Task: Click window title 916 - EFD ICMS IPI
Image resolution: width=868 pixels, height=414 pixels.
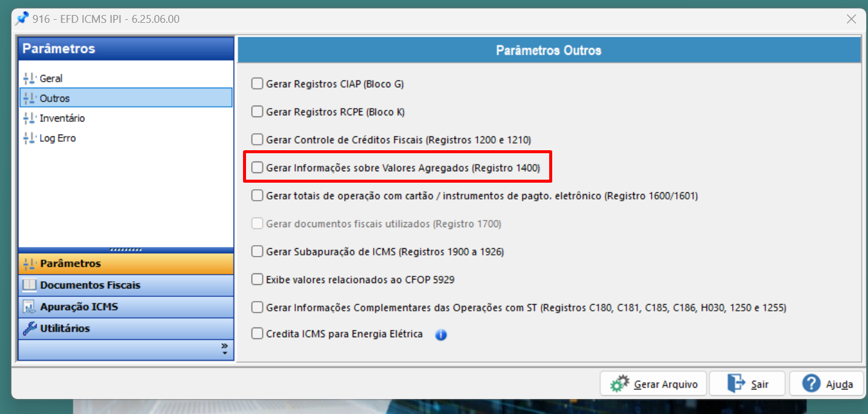Action: [106, 19]
